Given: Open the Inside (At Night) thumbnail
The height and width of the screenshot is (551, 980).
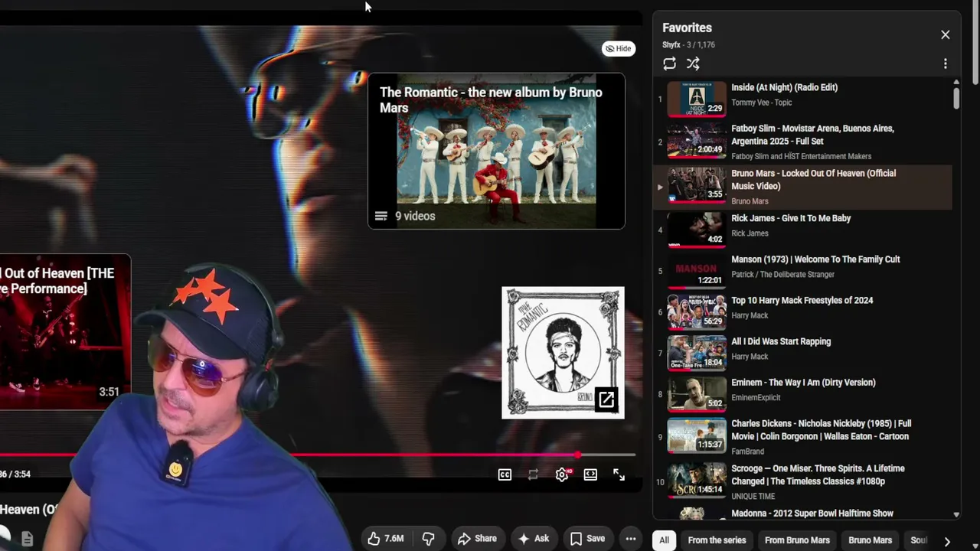Looking at the screenshot, I should [x=697, y=99].
